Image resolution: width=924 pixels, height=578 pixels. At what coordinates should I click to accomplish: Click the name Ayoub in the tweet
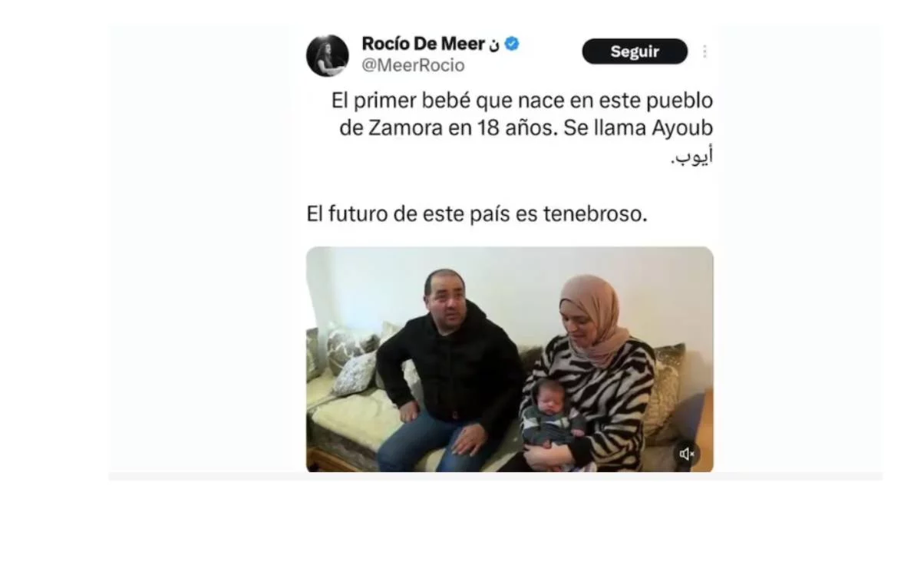coord(683,128)
